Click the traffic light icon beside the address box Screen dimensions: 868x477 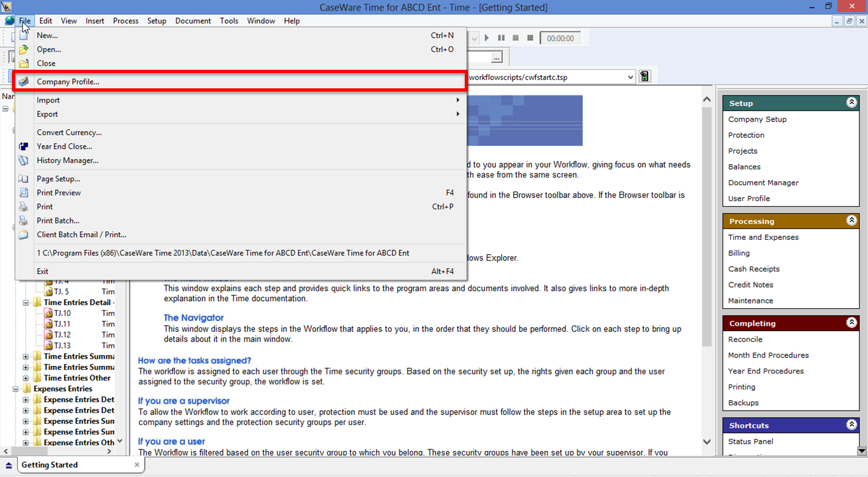click(x=644, y=77)
